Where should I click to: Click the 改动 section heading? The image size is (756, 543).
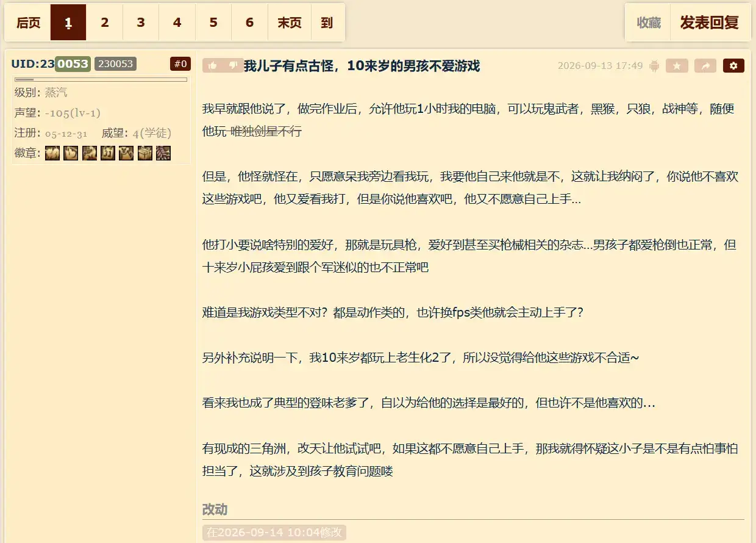(215, 509)
